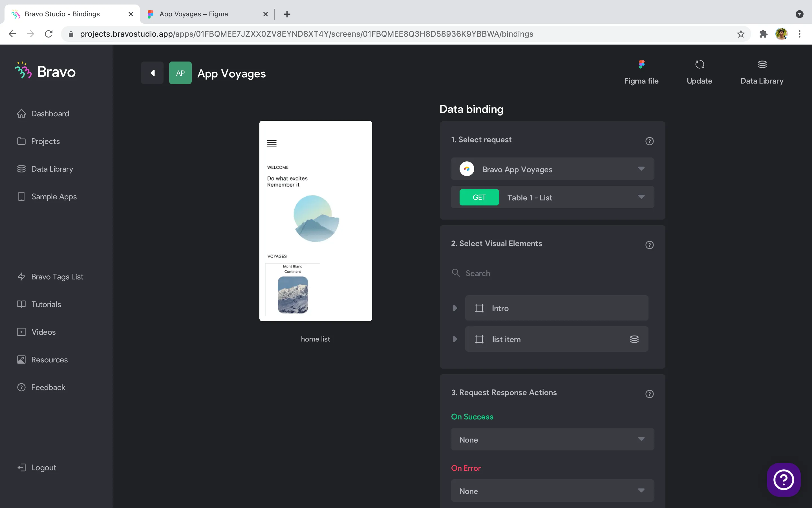Image resolution: width=812 pixels, height=508 pixels.
Task: Click help icon for Select request
Action: 649,141
